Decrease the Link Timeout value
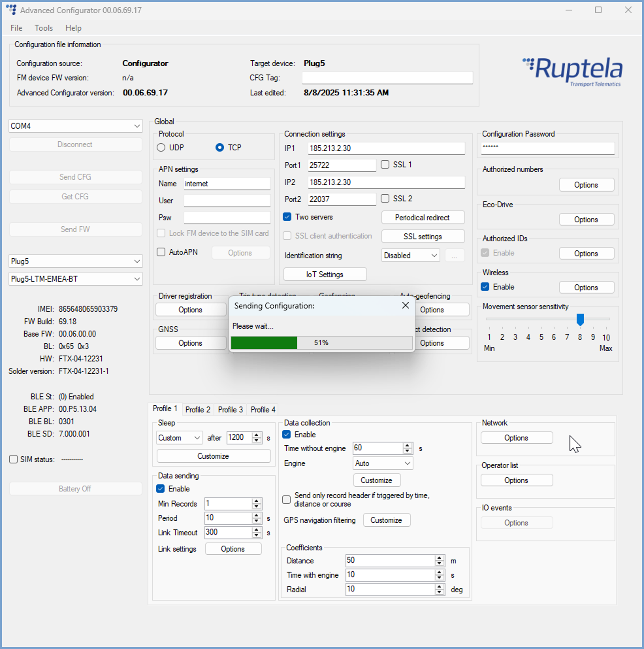Viewport: 644px width, 649px height. click(257, 535)
